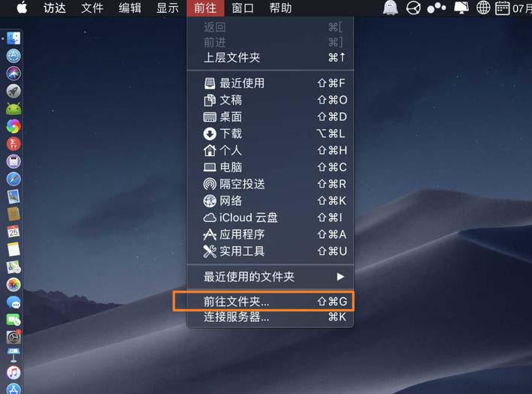Open iTunes music icon in Dock

pyautogui.click(x=14, y=373)
